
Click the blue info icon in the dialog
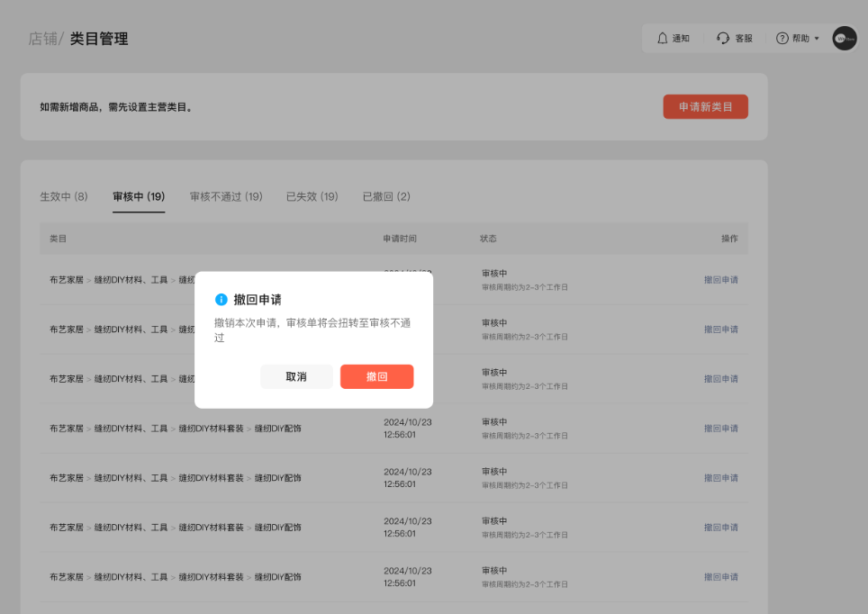coord(221,300)
